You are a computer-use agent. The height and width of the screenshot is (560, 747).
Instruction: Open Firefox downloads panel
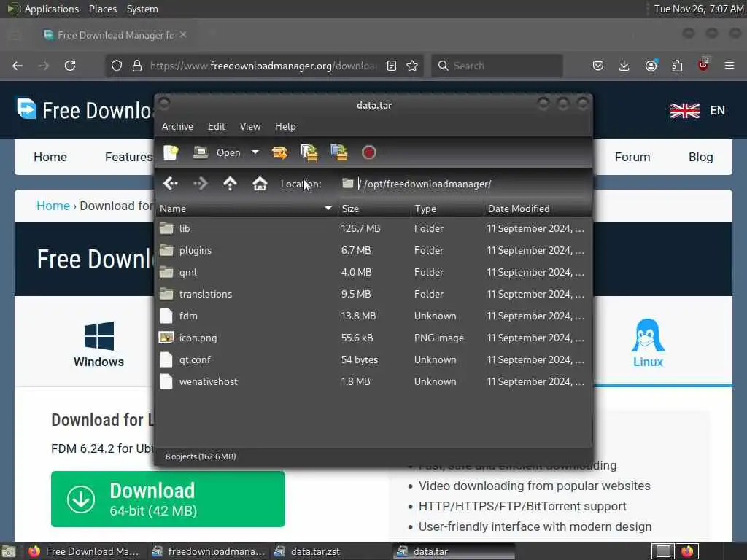point(624,66)
